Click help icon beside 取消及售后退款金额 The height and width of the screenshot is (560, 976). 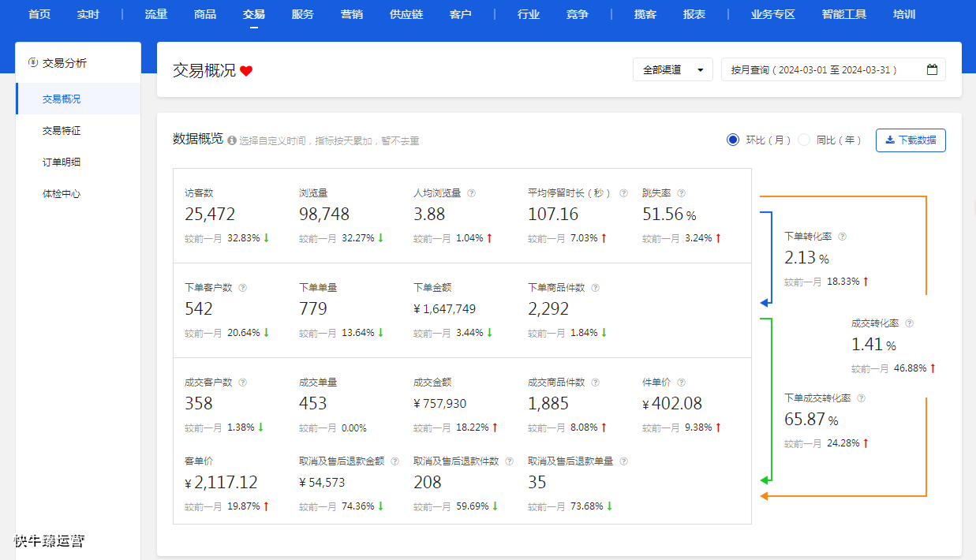tap(395, 461)
